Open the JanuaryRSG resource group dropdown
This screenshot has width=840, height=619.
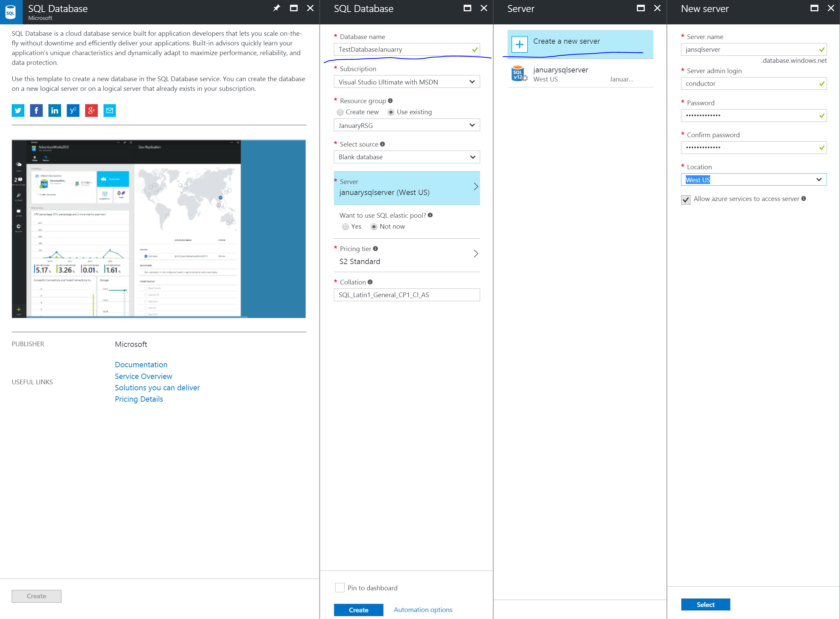coord(407,125)
